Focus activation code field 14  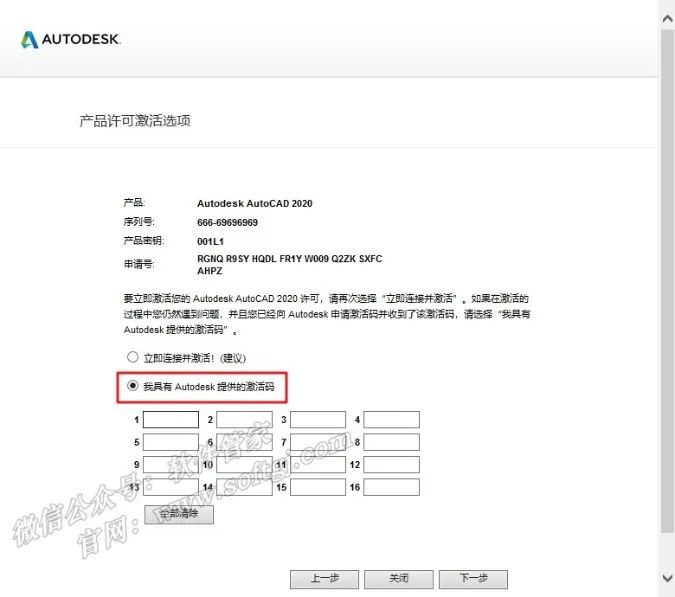[x=245, y=487]
